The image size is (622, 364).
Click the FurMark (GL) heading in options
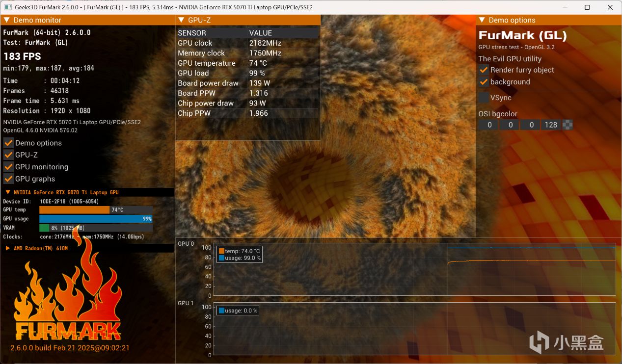click(x=523, y=35)
